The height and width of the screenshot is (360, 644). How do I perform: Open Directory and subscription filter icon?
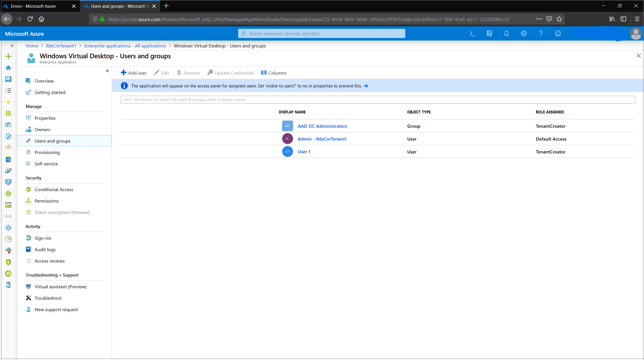[489, 34]
